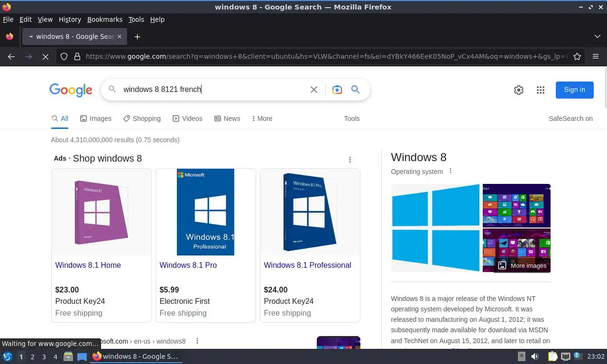
Task: Bookmark this page with the star
Action: 577,56
